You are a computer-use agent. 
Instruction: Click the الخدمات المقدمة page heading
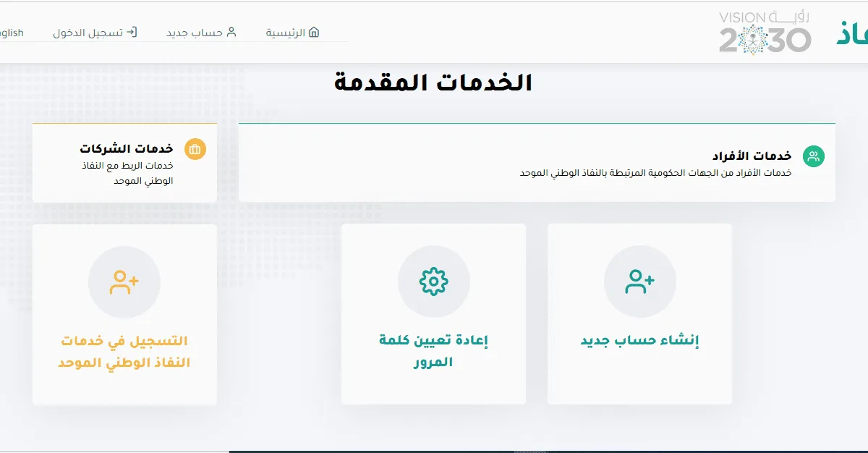tap(434, 82)
